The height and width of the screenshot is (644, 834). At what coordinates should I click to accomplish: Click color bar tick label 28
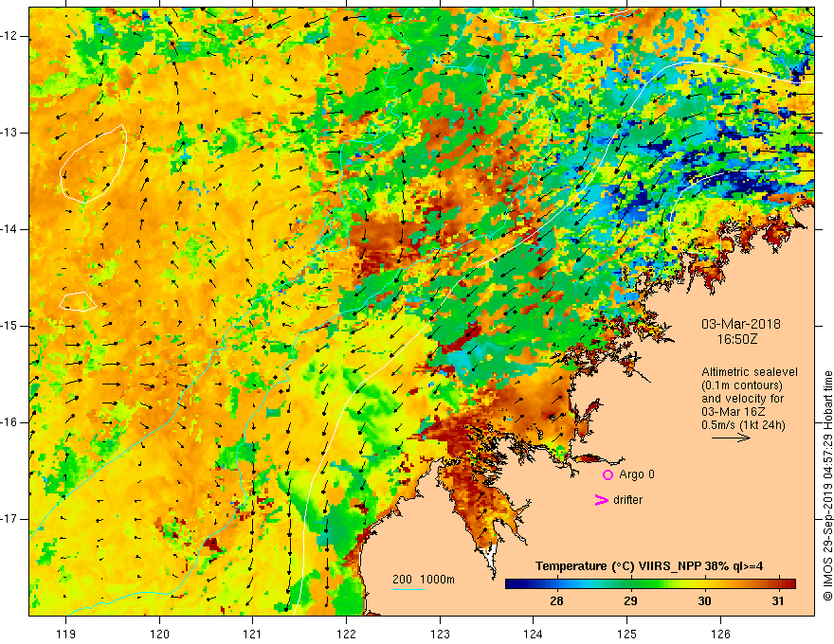click(556, 601)
